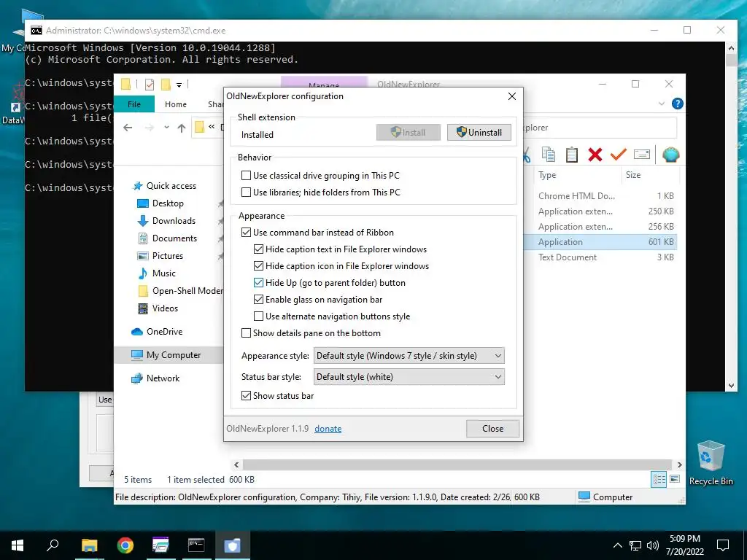Expand quick access toolbar customize arrow
The image size is (747, 560).
(179, 85)
